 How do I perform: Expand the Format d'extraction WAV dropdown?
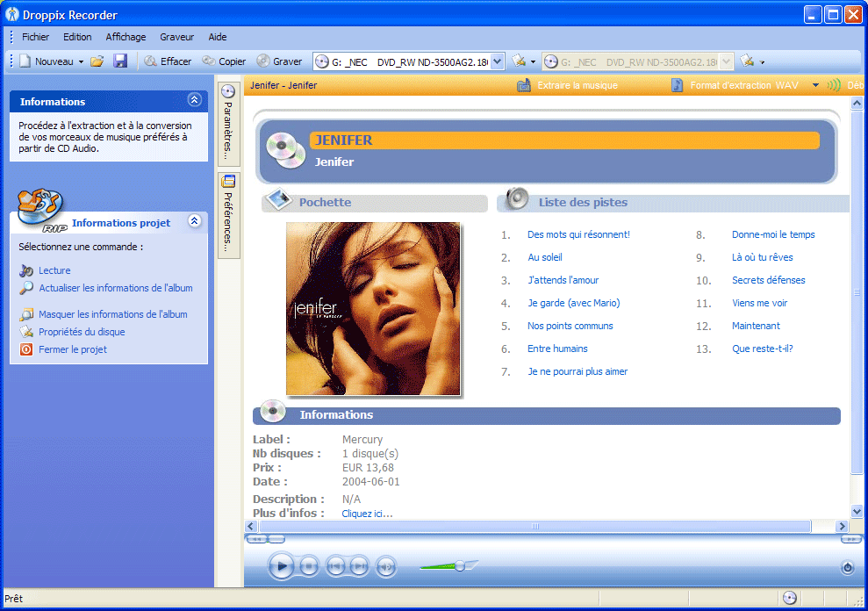815,86
